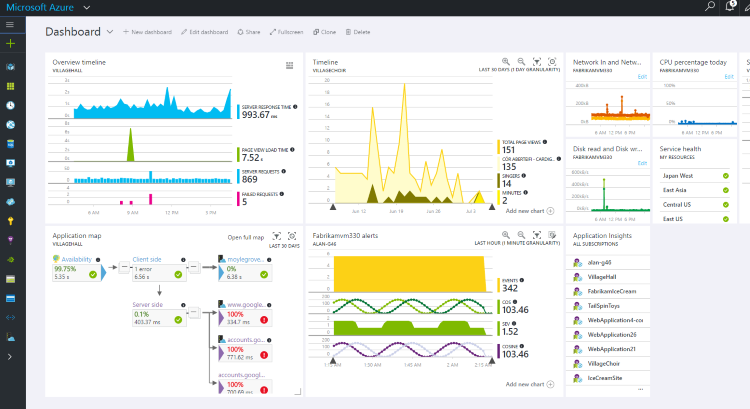750x409 pixels.
Task: Click Edit dashboard
Action: point(204,32)
